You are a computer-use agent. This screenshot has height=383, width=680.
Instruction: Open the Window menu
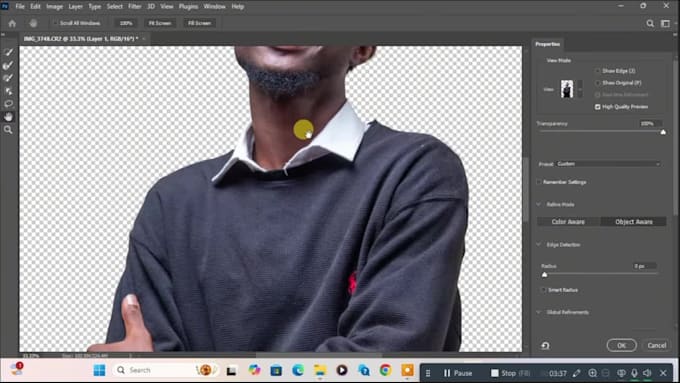(214, 7)
